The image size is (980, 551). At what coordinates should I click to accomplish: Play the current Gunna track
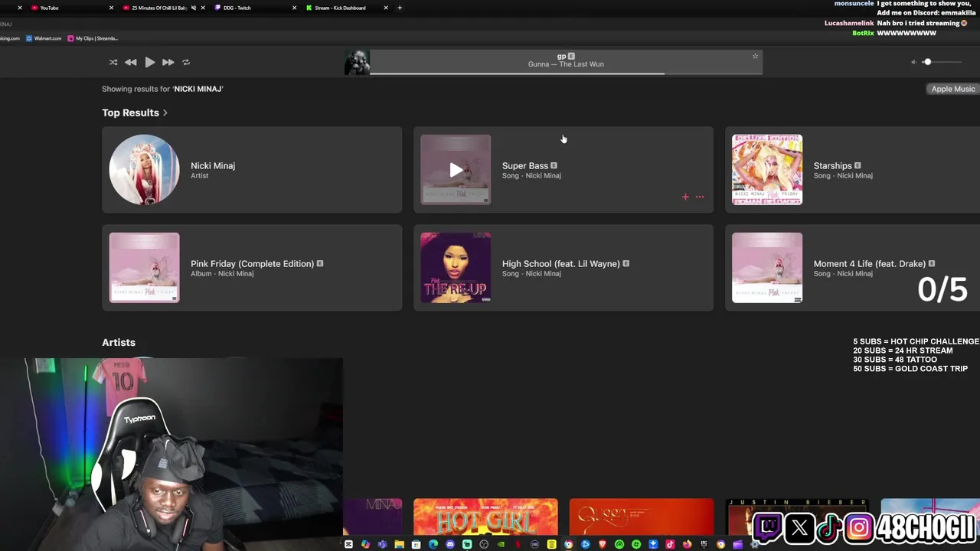click(x=149, y=62)
